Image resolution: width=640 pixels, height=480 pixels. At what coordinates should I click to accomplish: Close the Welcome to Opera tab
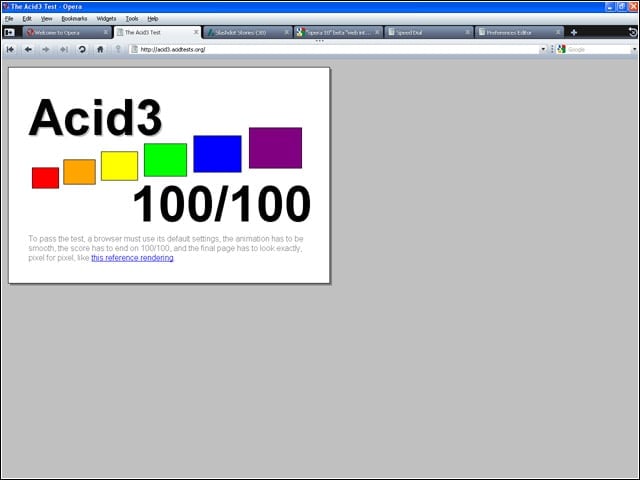(106, 32)
